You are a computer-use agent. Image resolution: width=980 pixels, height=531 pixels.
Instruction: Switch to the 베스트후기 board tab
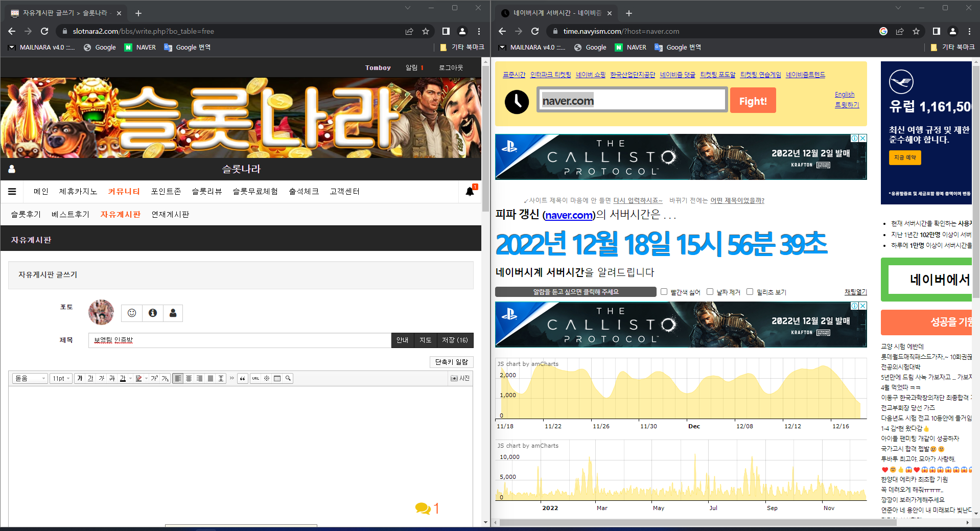(x=70, y=214)
